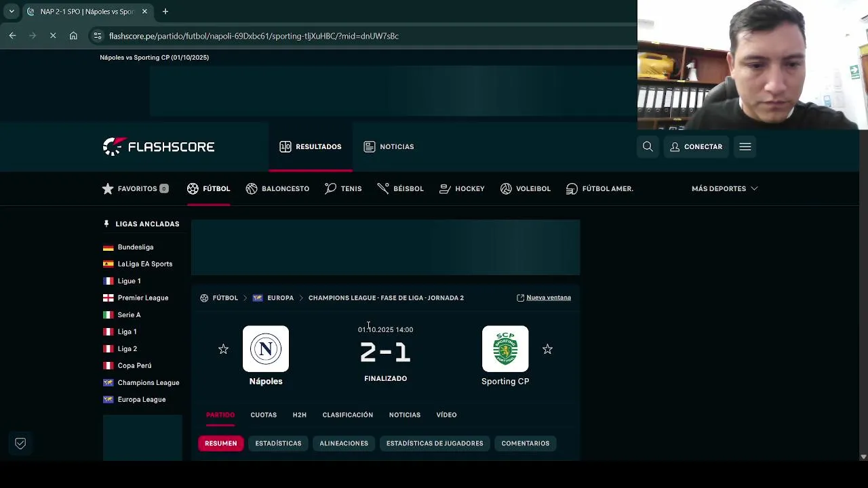
Task: Open Favoritos star section
Action: pyautogui.click(x=135, y=188)
